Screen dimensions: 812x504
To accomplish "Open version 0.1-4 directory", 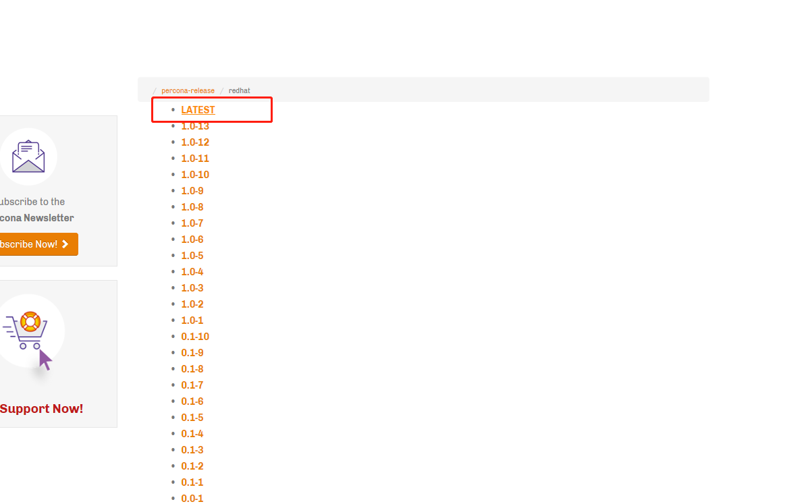I will (192, 434).
